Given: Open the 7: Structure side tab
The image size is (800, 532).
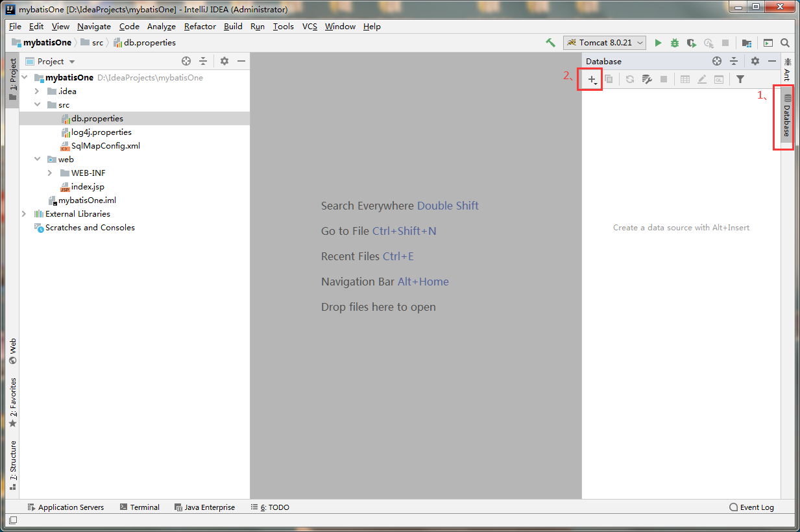Looking at the screenshot, I should click(x=12, y=465).
